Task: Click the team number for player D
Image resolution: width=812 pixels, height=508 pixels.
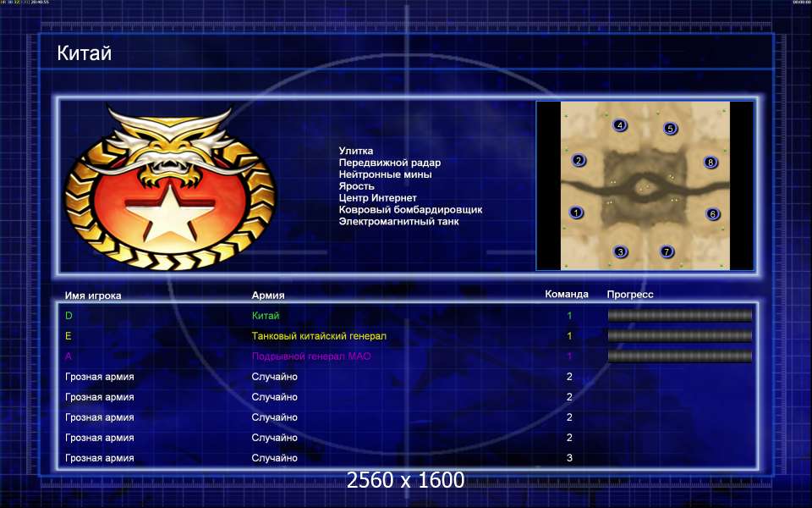Action: (x=569, y=316)
